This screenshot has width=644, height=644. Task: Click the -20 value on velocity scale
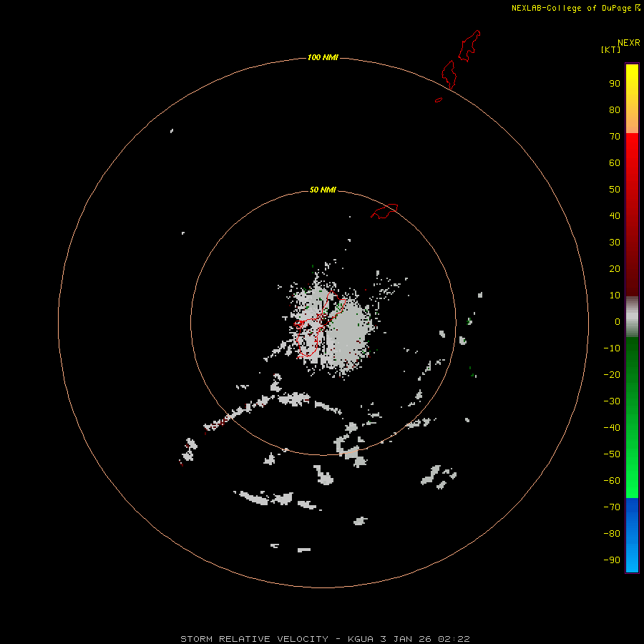pos(612,375)
